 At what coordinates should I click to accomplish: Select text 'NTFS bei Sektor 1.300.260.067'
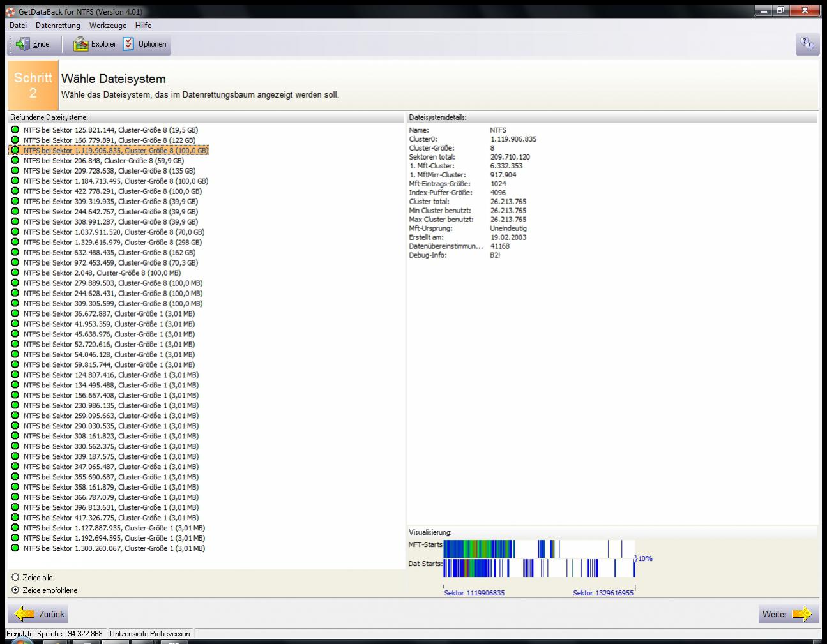73,549
